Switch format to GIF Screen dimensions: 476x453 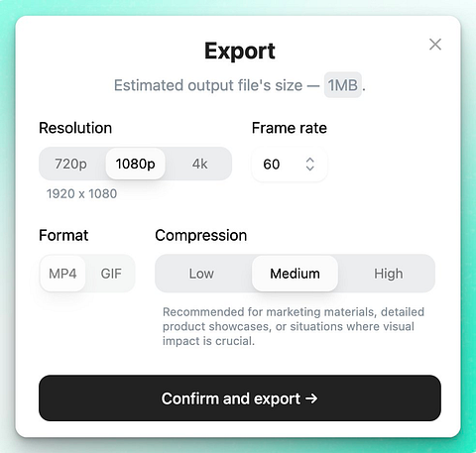pyautogui.click(x=111, y=274)
